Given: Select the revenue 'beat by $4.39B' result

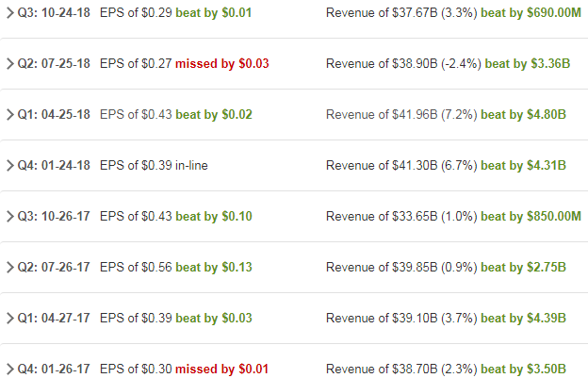Looking at the screenshot, I should [523, 319].
